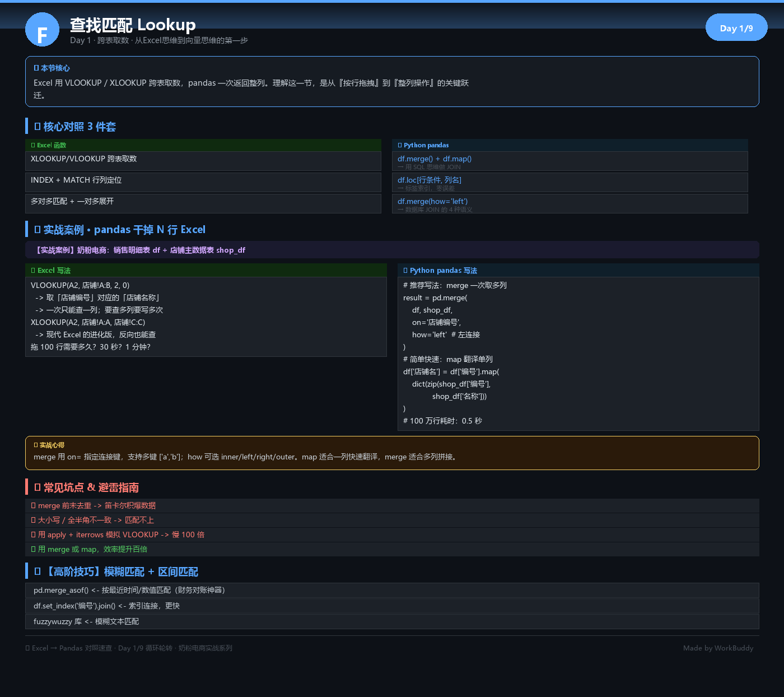Click the 核心对照 3 件套 section heading
The height and width of the screenshot is (697, 784).
tap(75, 127)
